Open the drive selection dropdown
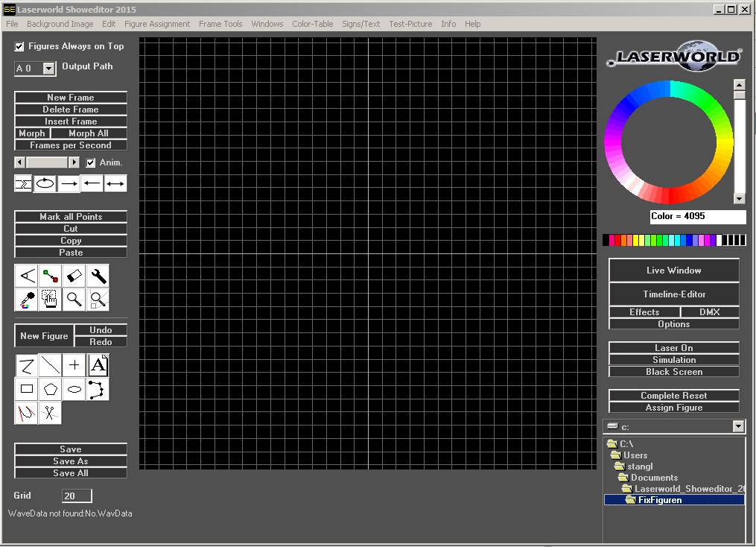Image resolution: width=756 pixels, height=547 pixels. click(737, 426)
